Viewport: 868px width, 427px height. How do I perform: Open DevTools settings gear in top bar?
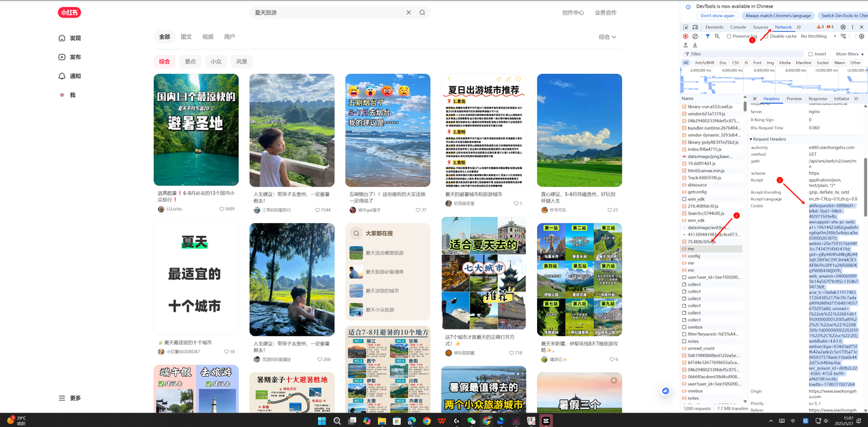[843, 27]
